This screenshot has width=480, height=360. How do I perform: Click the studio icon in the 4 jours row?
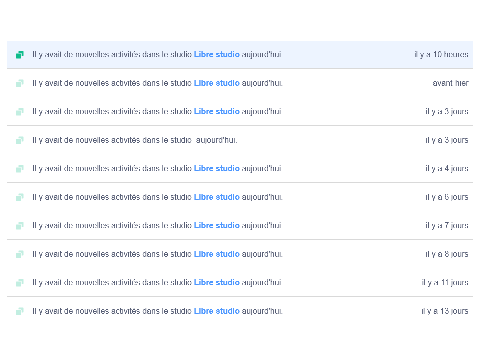click(20, 169)
